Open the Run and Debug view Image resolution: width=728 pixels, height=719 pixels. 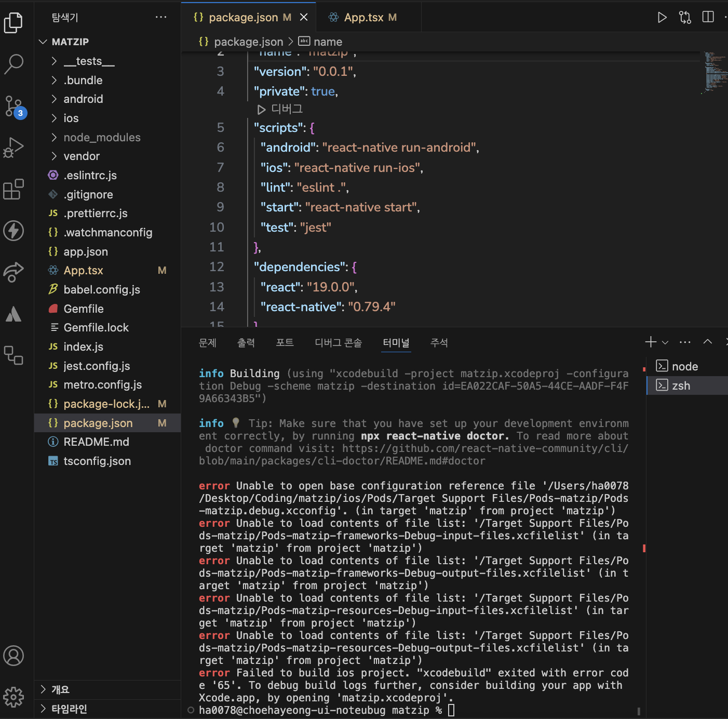click(14, 148)
